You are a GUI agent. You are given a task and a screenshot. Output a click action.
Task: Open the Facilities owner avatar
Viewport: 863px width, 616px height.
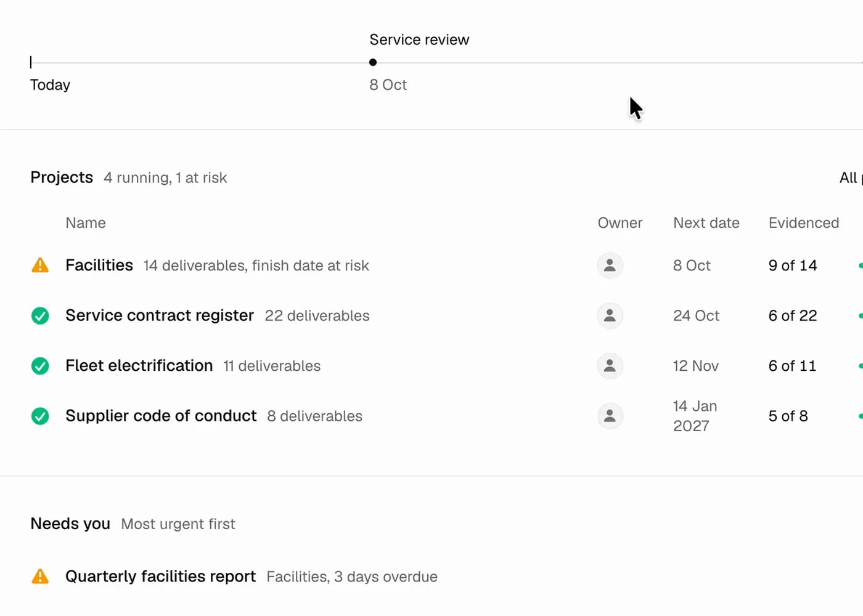[610, 265]
